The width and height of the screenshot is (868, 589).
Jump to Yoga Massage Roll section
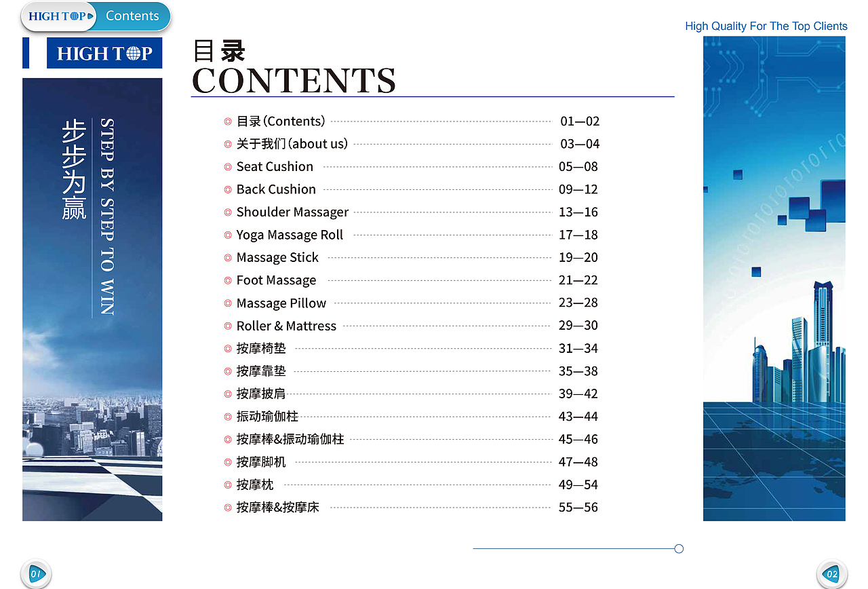point(290,235)
